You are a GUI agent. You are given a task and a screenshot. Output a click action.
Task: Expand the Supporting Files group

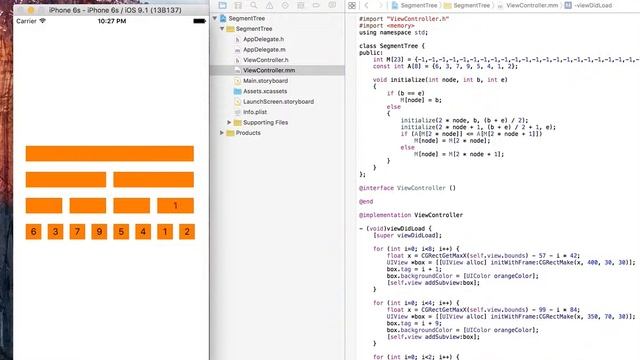(229, 122)
